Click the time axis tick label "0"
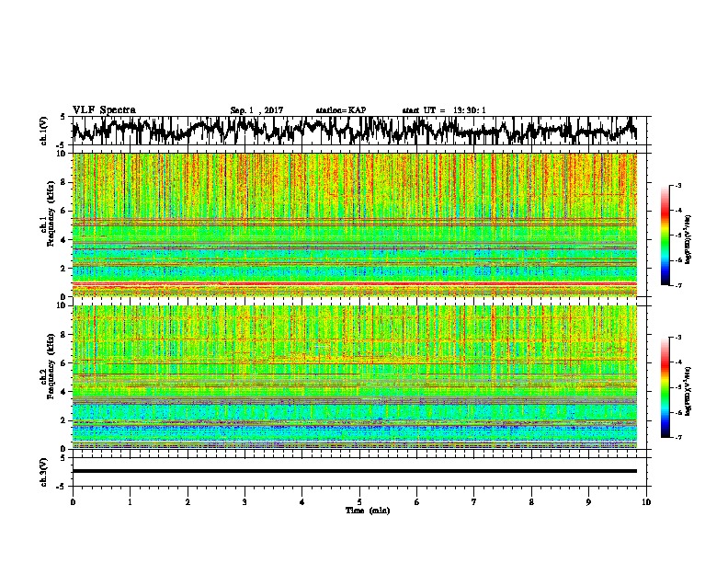Screen dimensions: 728x563 click(73, 502)
